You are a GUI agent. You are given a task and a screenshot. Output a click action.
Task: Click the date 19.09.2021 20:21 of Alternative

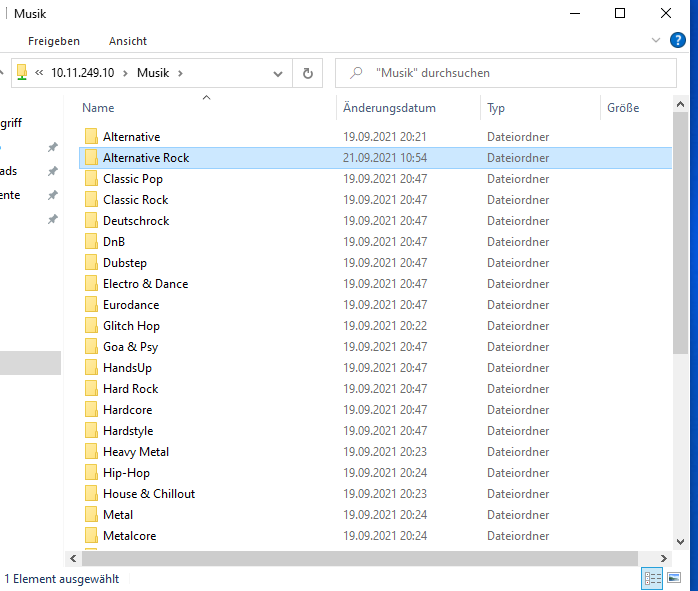pyautogui.click(x=385, y=137)
